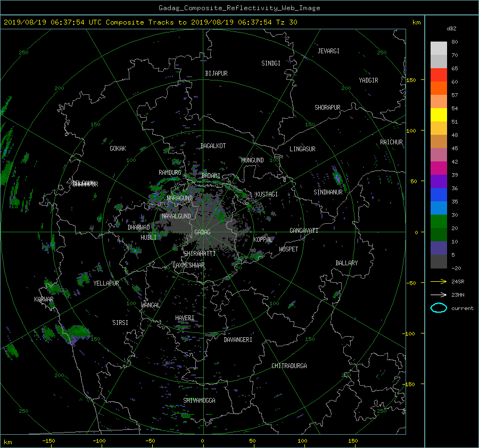This screenshot has height=448, width=479.
Task: Click the RAICHUR city label
Action: click(391, 142)
